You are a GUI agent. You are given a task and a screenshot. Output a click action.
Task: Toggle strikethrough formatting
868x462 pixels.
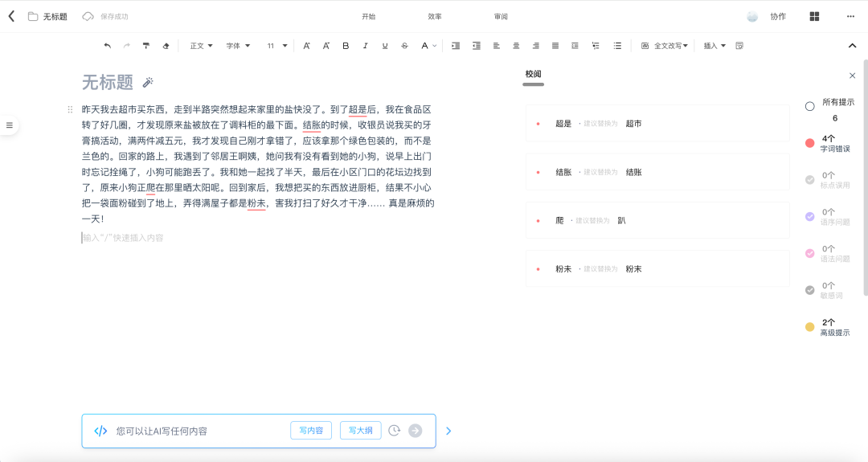point(404,46)
